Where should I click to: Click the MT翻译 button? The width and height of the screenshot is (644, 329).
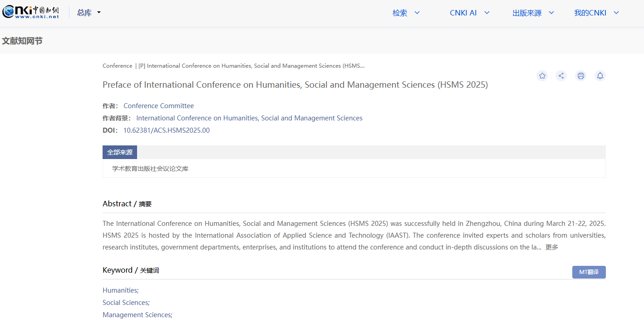[x=589, y=272]
